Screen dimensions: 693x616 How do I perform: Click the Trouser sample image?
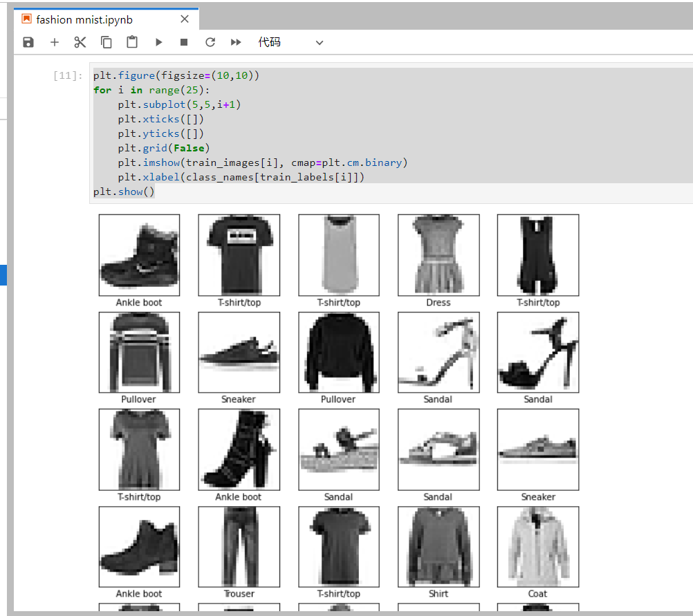(239, 546)
